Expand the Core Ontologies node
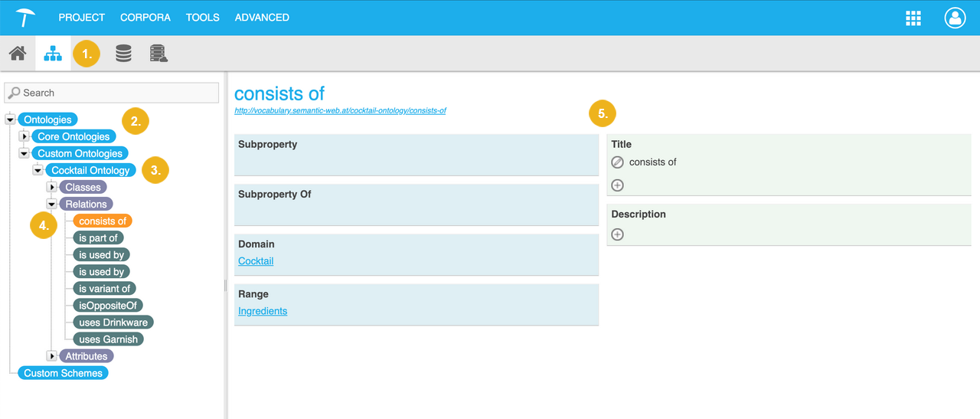The width and height of the screenshot is (980, 419). click(x=24, y=136)
